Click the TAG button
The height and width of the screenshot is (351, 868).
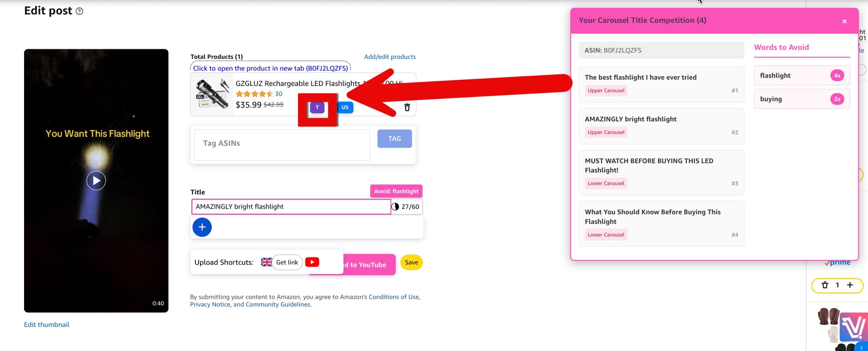click(x=394, y=138)
